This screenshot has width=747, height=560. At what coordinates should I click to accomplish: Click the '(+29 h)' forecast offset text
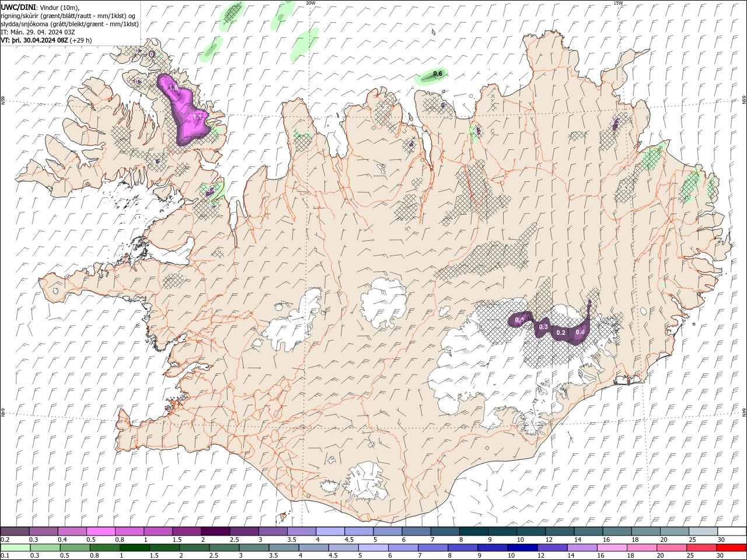(81, 40)
